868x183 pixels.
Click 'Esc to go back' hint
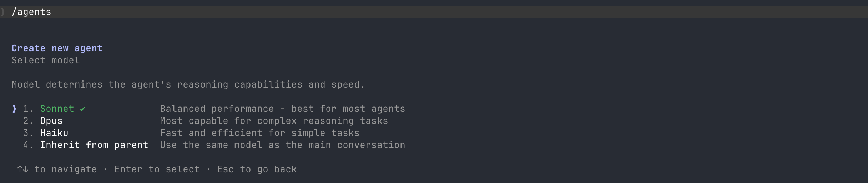point(257,169)
